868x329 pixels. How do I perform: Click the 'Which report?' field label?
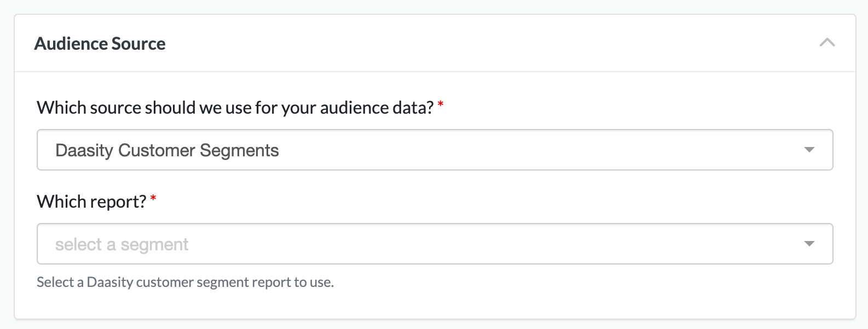[x=91, y=202]
